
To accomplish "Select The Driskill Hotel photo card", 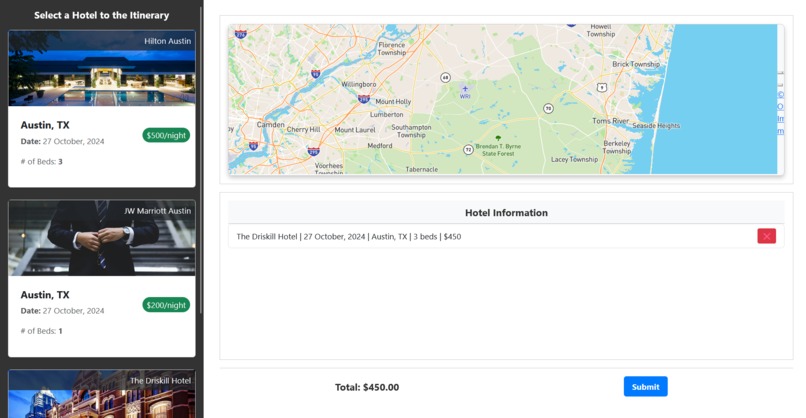I will pos(102,394).
